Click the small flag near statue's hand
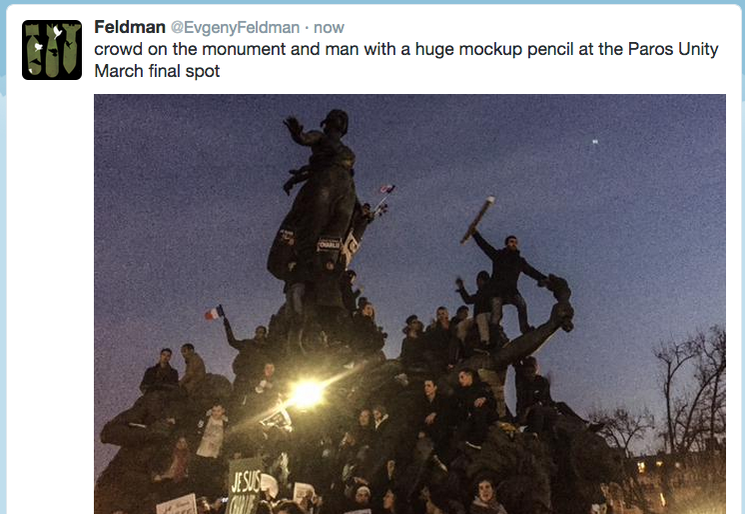The height and width of the screenshot is (514, 745). pyautogui.click(x=387, y=189)
